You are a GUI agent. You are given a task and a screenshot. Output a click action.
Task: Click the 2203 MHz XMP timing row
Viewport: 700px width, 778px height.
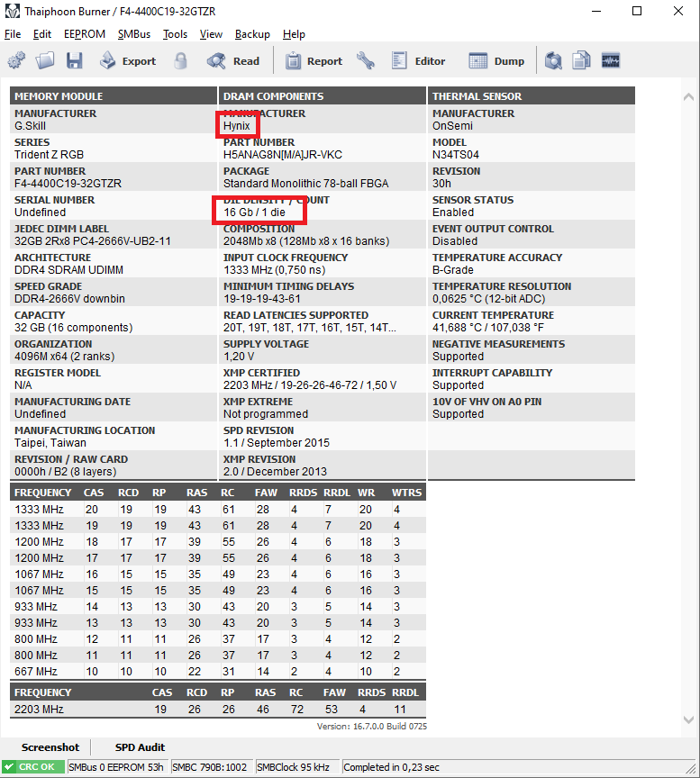(218, 709)
